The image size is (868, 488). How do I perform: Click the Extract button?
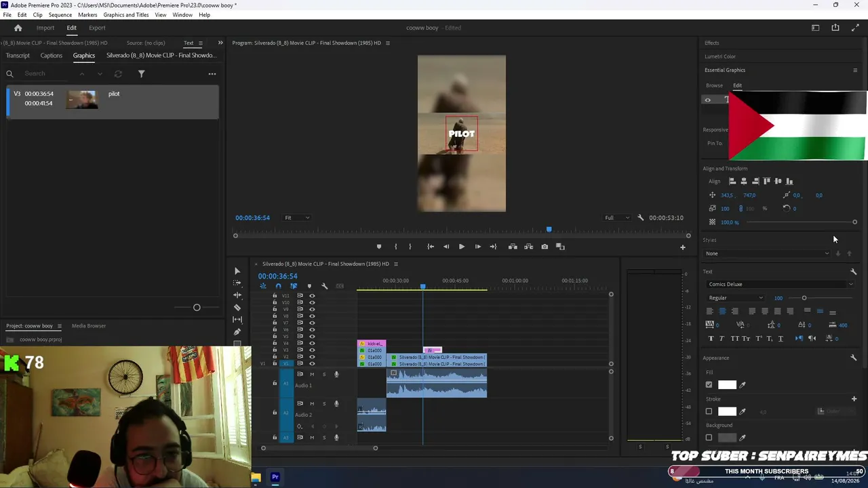click(x=528, y=247)
